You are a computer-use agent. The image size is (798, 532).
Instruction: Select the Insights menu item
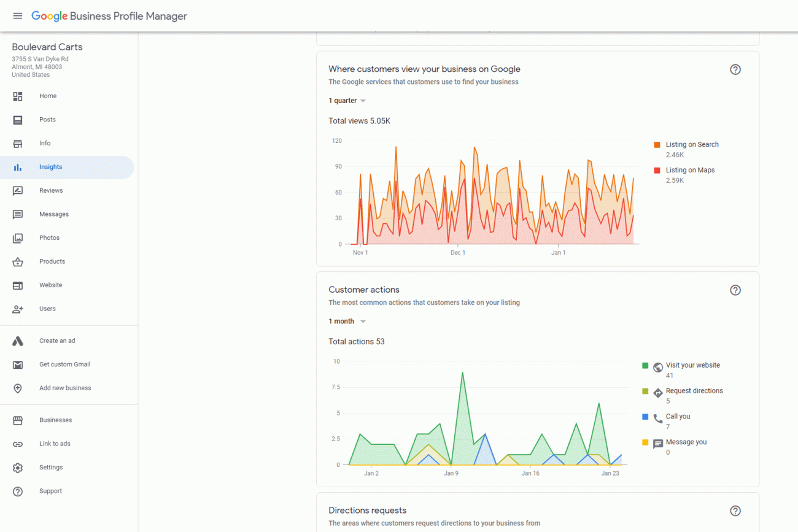pos(67,168)
